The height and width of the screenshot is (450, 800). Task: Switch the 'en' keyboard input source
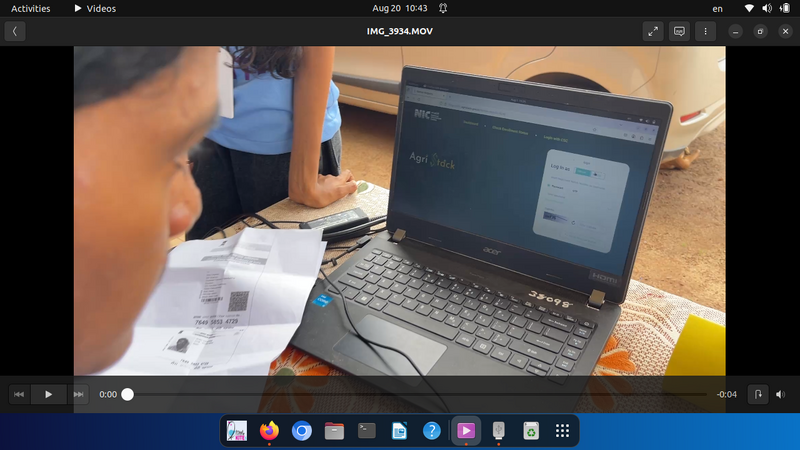[x=717, y=8]
